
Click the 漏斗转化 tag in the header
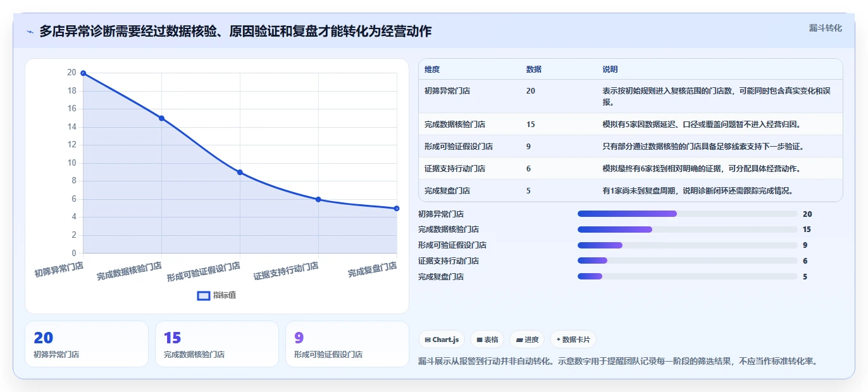(825, 28)
